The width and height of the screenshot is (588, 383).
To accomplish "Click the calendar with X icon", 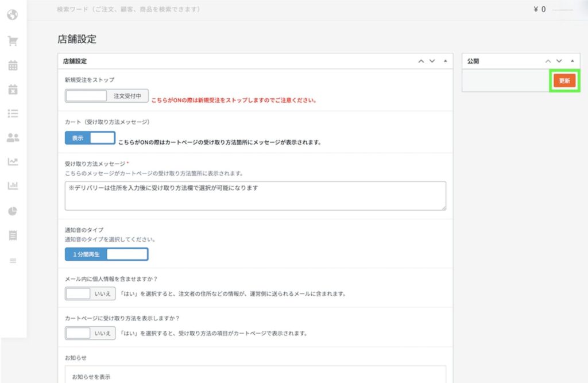I will tap(13, 89).
